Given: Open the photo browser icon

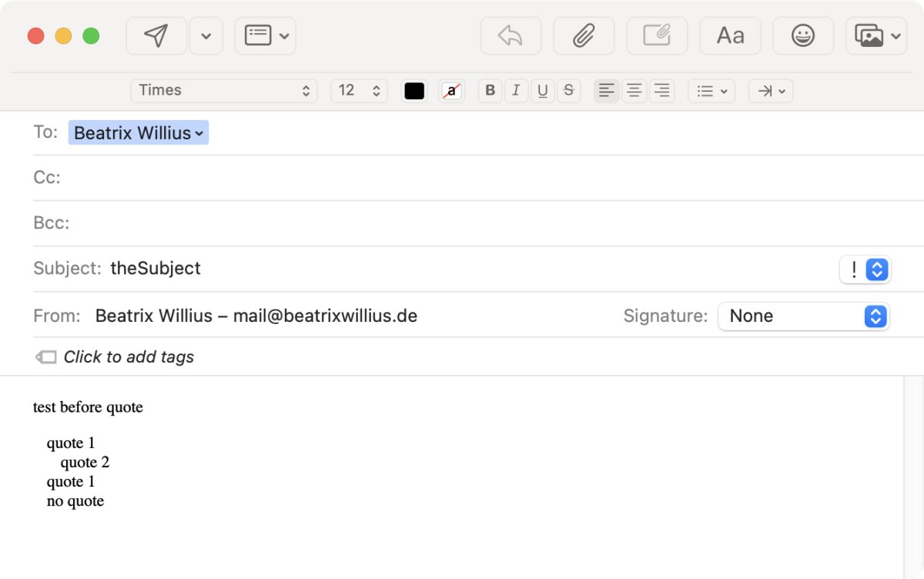Looking at the screenshot, I should pyautogui.click(x=869, y=36).
